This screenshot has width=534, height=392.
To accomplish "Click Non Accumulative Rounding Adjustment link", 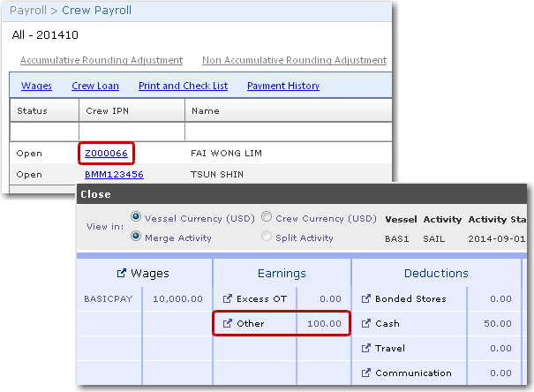I will (294, 60).
